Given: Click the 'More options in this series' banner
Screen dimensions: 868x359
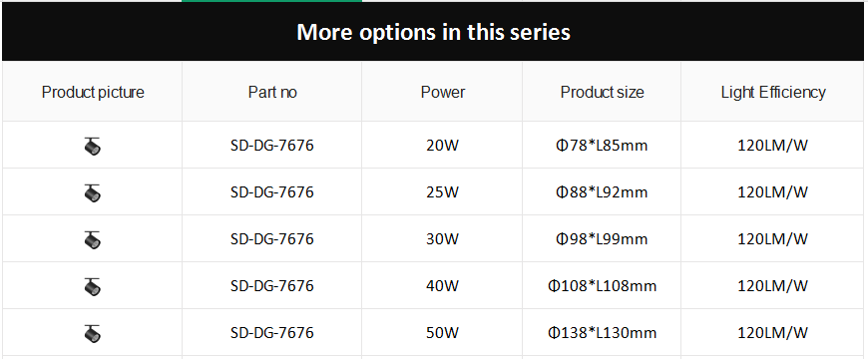Looking at the screenshot, I should point(433,32).
